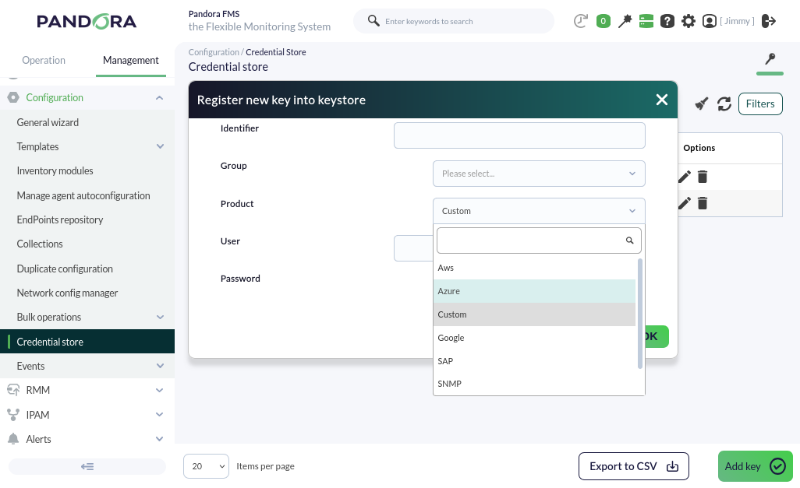Click the clear filter broom icon

click(x=702, y=104)
